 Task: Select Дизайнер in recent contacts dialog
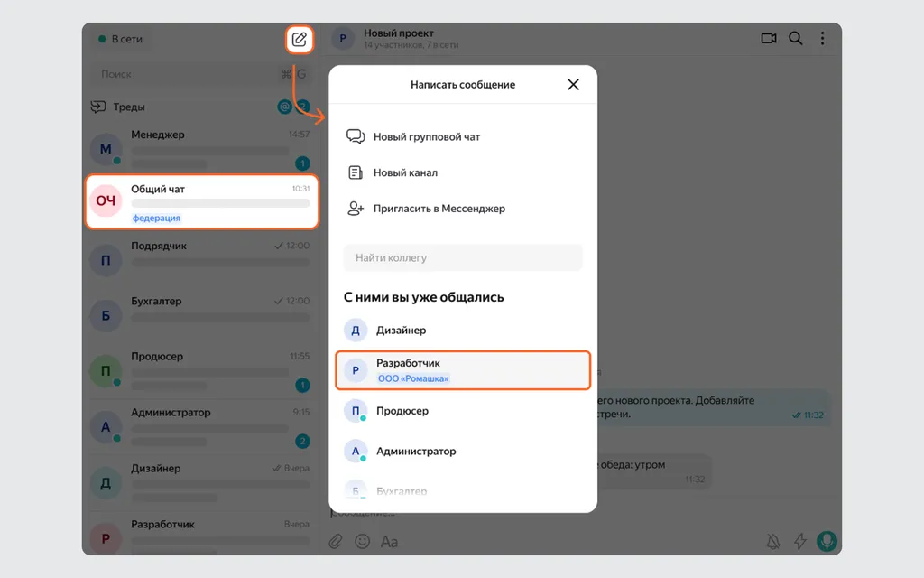(463, 331)
